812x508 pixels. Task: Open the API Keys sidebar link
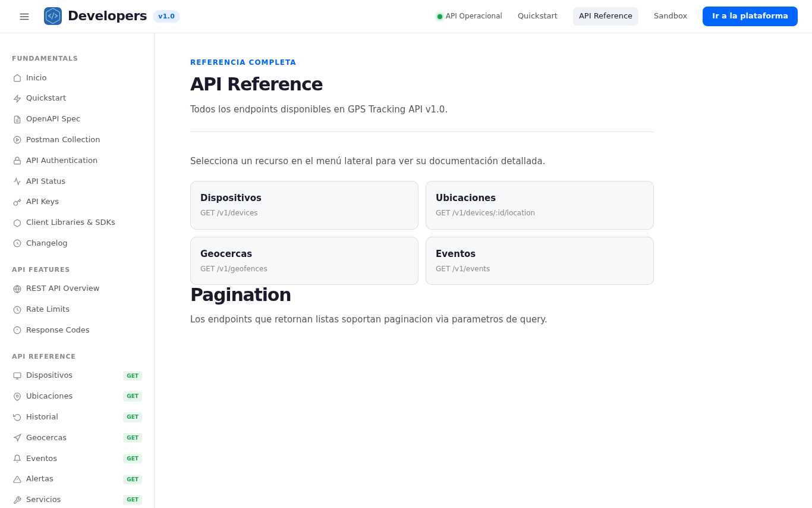tap(77, 202)
